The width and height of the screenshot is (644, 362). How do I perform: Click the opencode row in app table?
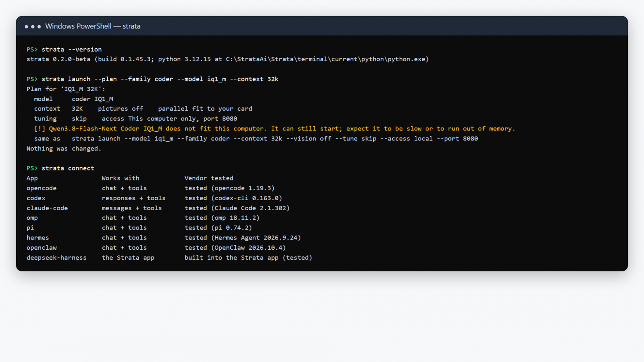pos(151,188)
